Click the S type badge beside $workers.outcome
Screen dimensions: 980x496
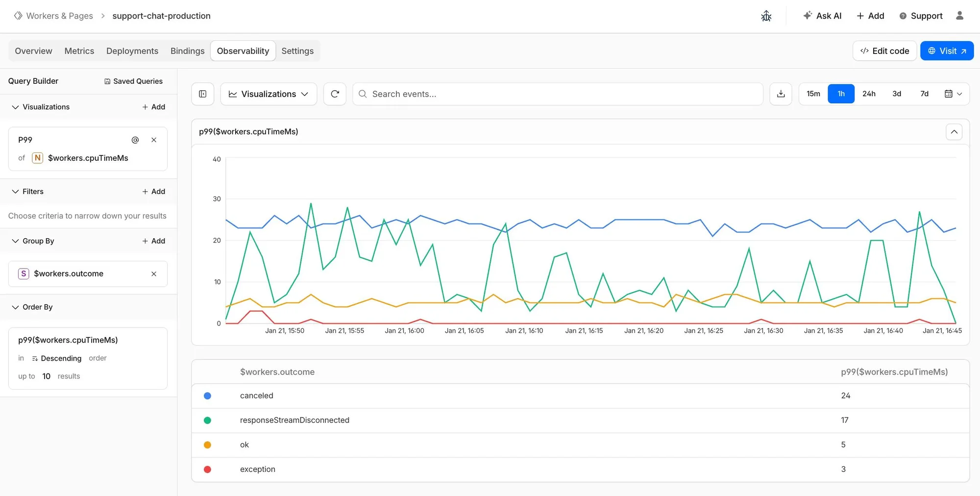pyautogui.click(x=24, y=273)
